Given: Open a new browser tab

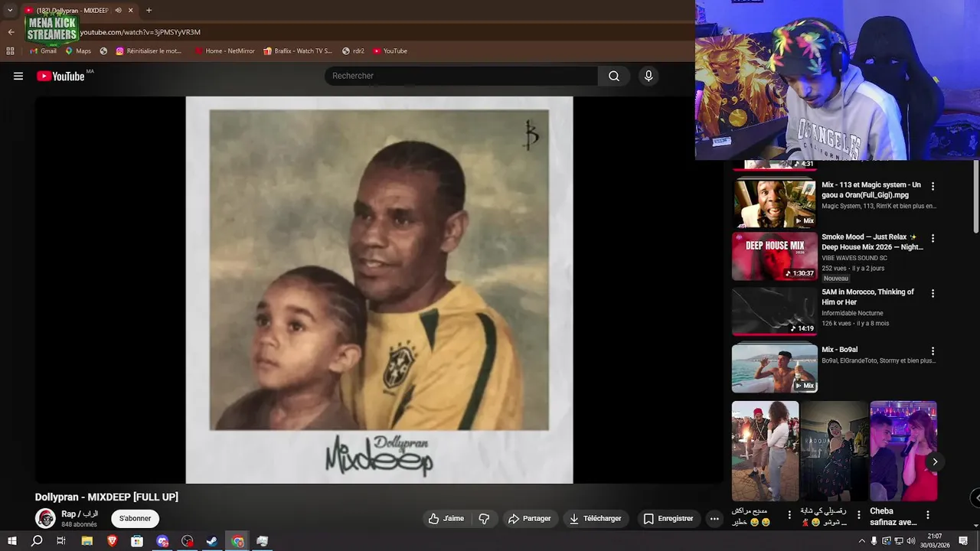Looking at the screenshot, I should tap(149, 10).
